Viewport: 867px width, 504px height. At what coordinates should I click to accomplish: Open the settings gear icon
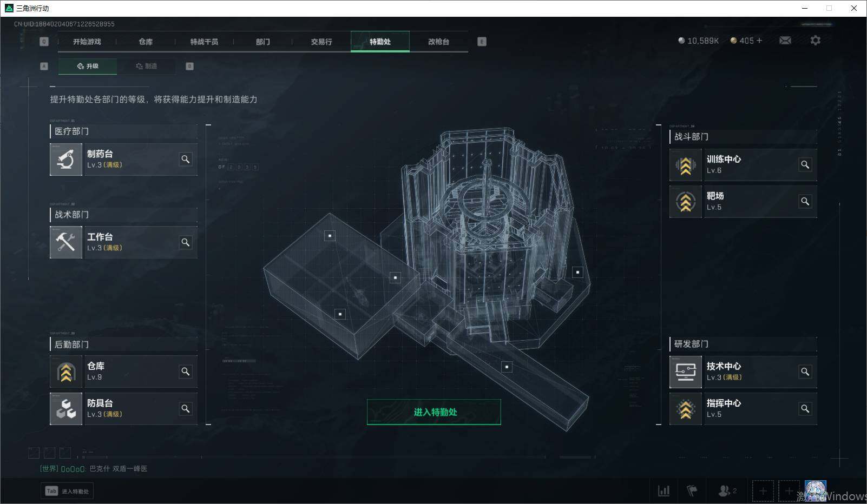(815, 41)
